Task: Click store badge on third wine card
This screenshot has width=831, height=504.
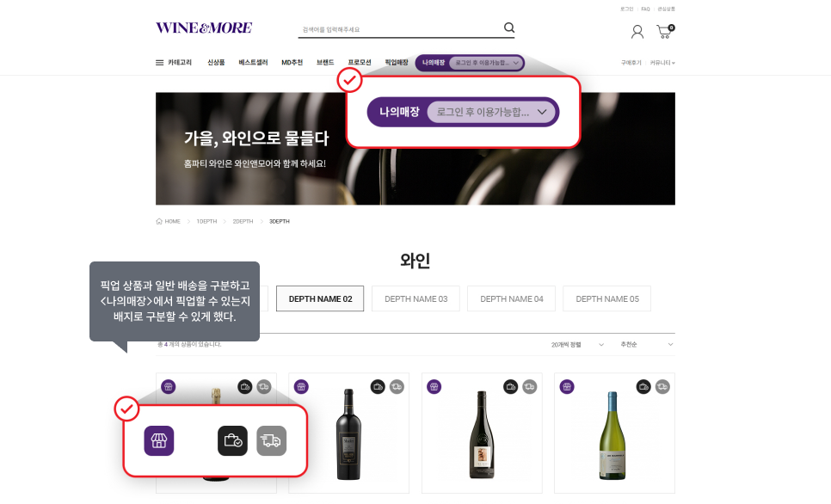Action: point(434,387)
